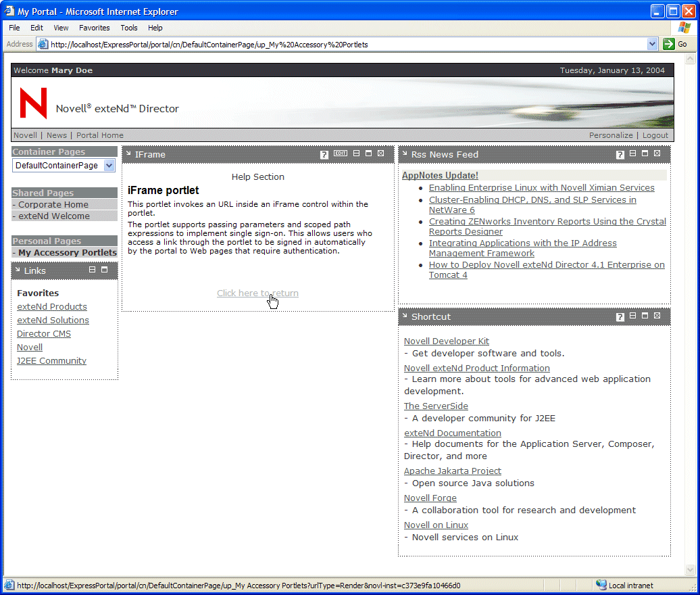
Task: Open How to Deploy Novell exteNd Director article
Action: [547, 269]
